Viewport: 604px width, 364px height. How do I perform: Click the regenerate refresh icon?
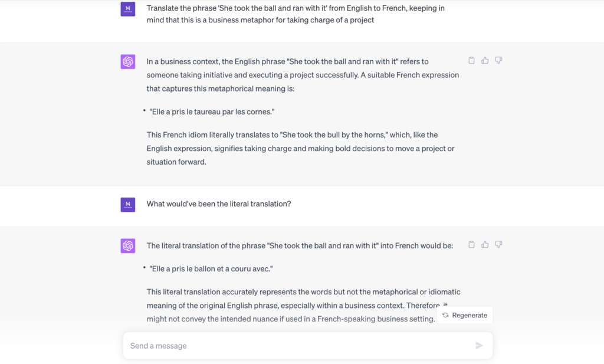click(x=445, y=315)
